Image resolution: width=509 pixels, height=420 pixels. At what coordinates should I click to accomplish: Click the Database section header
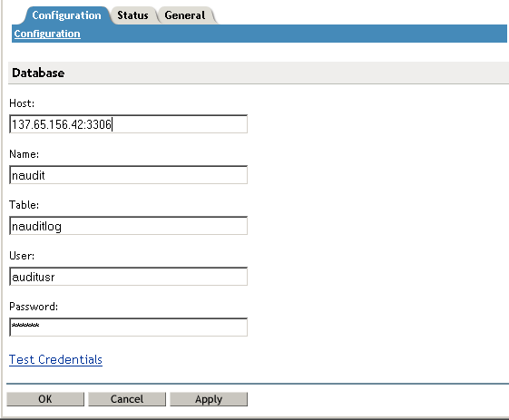click(x=38, y=73)
